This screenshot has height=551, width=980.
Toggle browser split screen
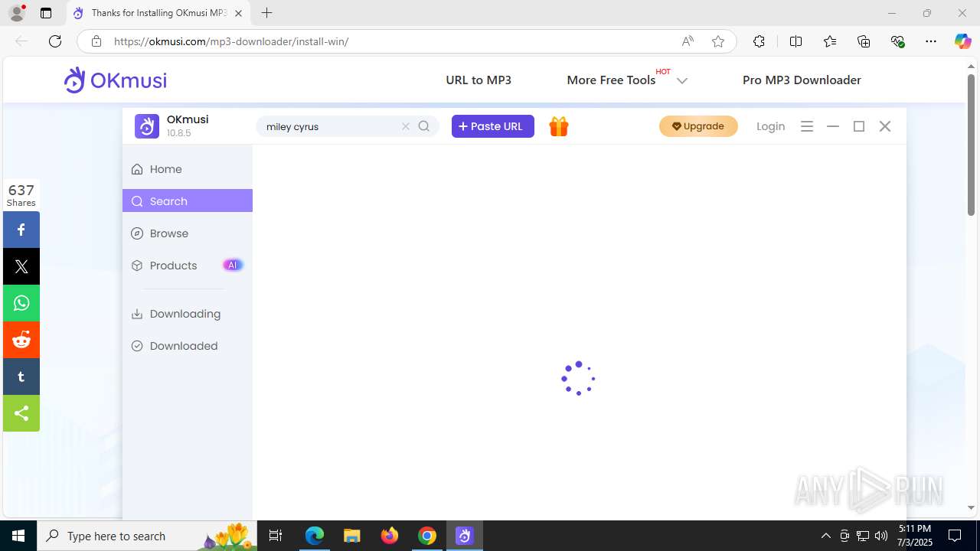click(795, 41)
